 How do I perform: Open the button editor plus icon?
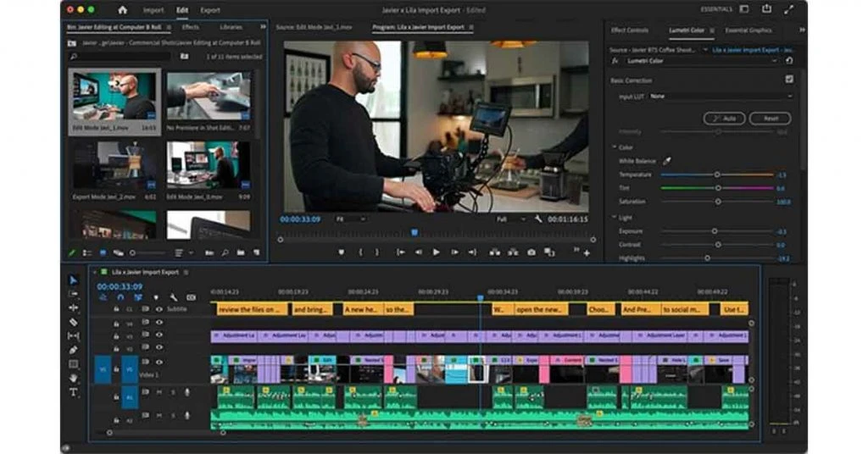pyautogui.click(x=587, y=253)
